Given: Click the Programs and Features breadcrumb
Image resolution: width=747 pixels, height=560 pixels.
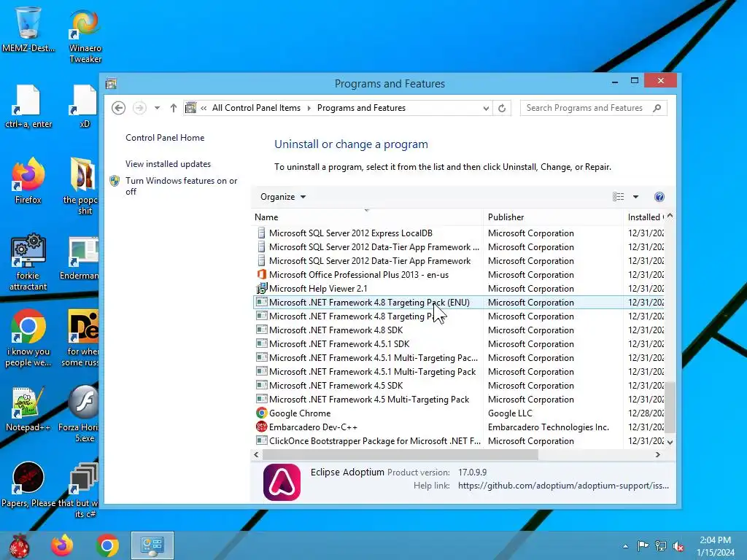Looking at the screenshot, I should click(x=361, y=108).
